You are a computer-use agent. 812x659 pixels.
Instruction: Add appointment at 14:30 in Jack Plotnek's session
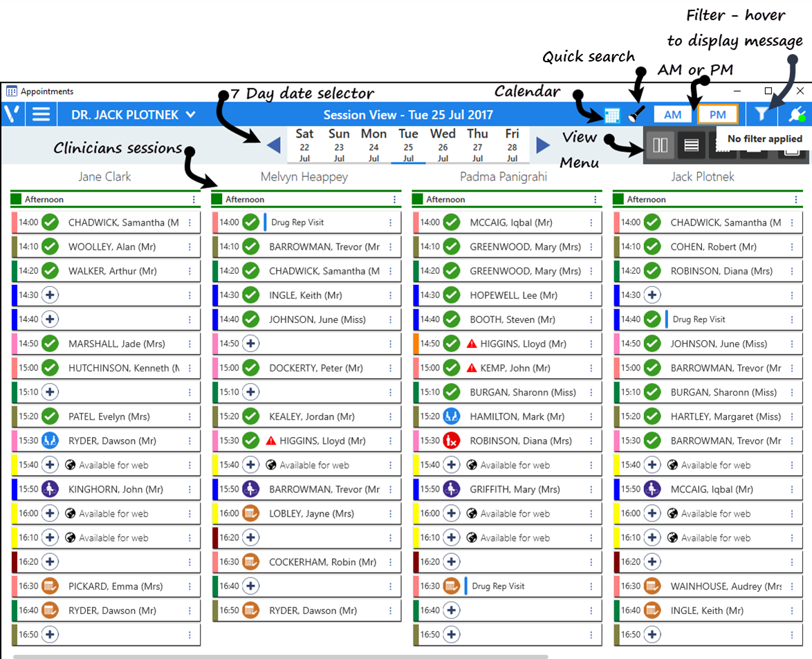click(652, 295)
